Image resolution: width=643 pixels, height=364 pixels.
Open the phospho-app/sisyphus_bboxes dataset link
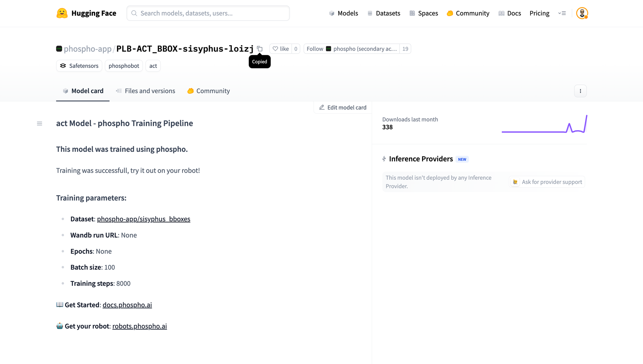click(143, 219)
